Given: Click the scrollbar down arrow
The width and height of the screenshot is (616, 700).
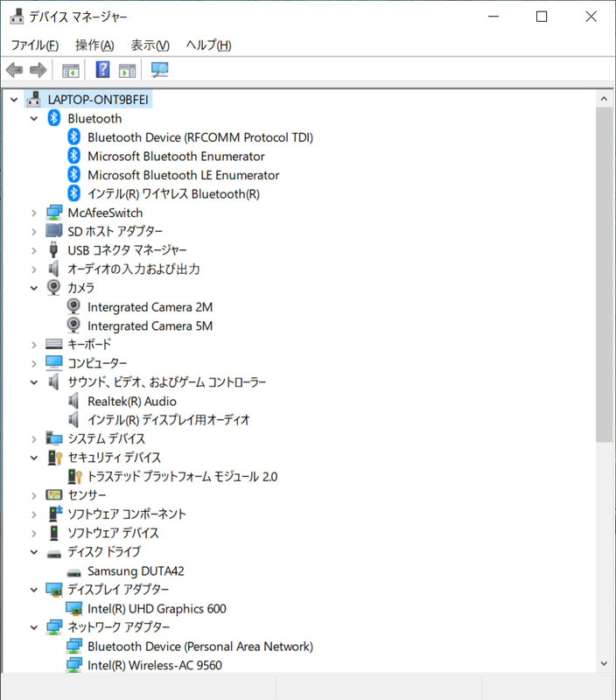Looking at the screenshot, I should [604, 663].
